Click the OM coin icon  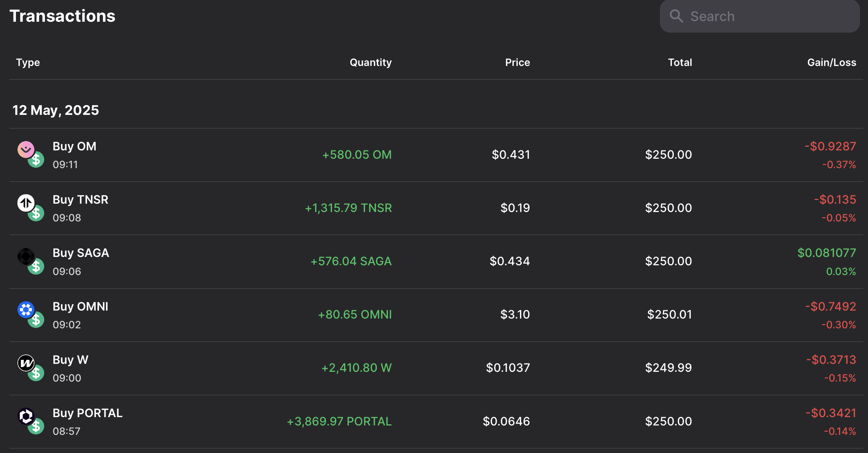(x=26, y=149)
